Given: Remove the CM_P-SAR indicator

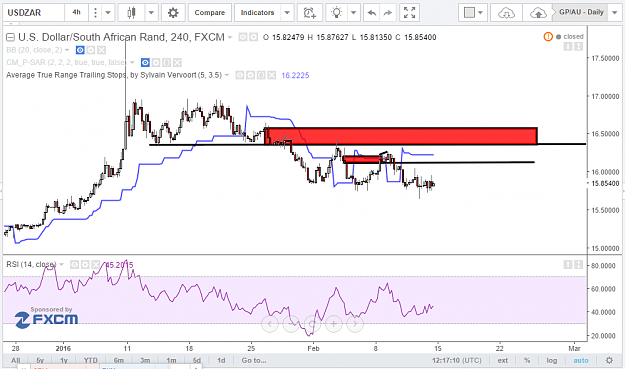Looking at the screenshot, I should 178,63.
